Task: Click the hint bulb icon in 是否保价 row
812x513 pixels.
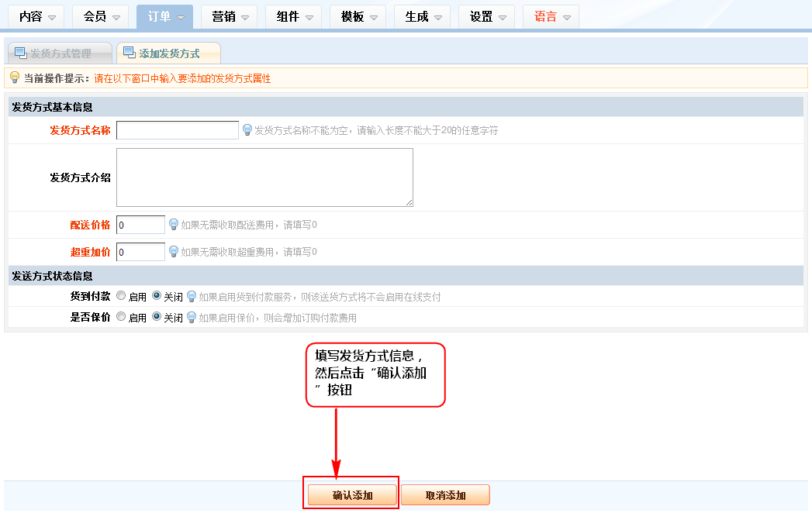Action: [x=192, y=317]
